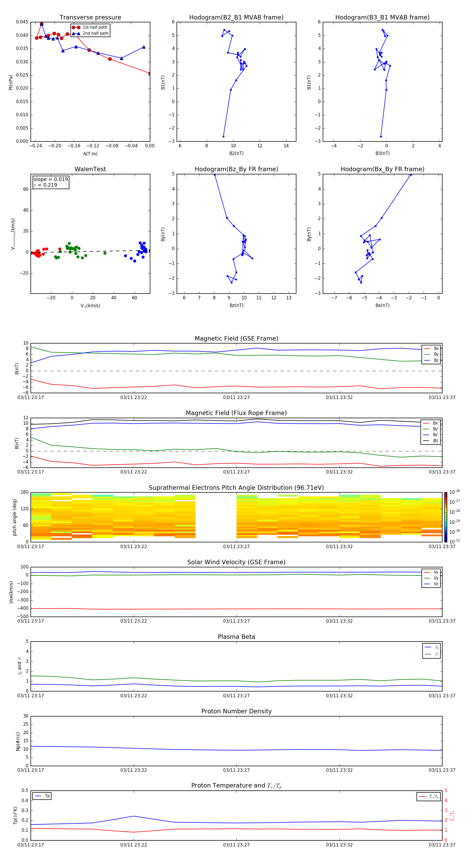This screenshot has height=868, width=473.
Task: Click '03/11 23:27' tick under GSE magnetic field
Action: [236, 397]
